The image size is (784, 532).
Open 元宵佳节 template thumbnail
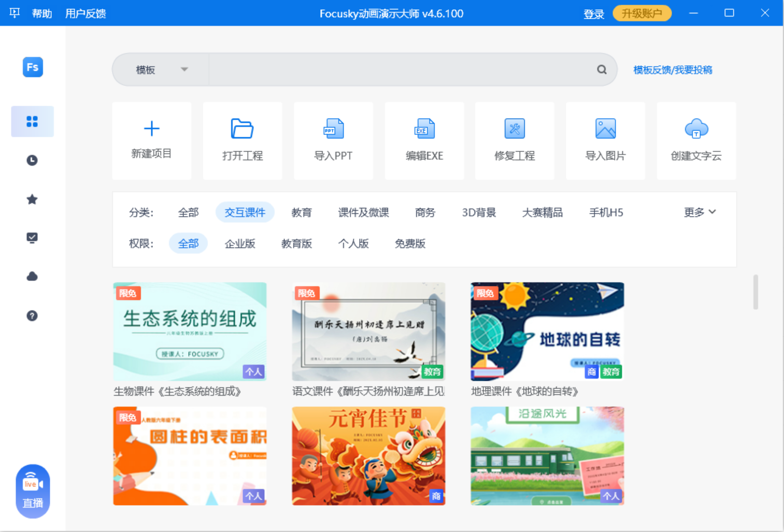[x=368, y=456]
